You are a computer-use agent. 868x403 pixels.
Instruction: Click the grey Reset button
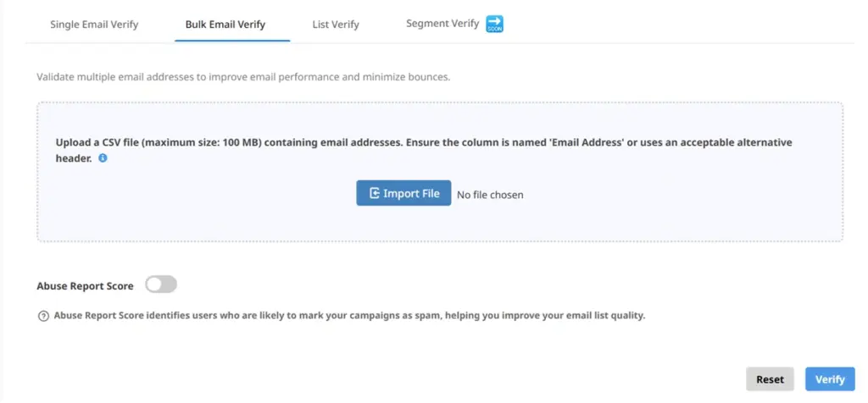(x=770, y=379)
